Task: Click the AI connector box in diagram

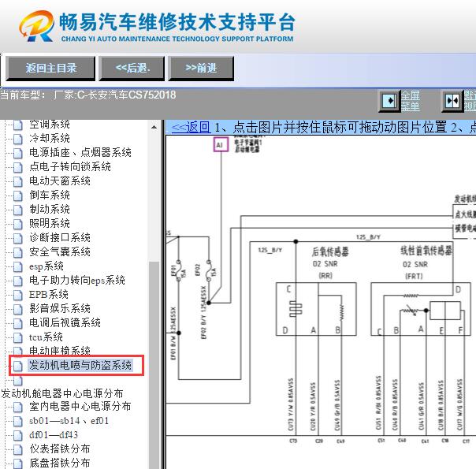Action: [x=221, y=145]
